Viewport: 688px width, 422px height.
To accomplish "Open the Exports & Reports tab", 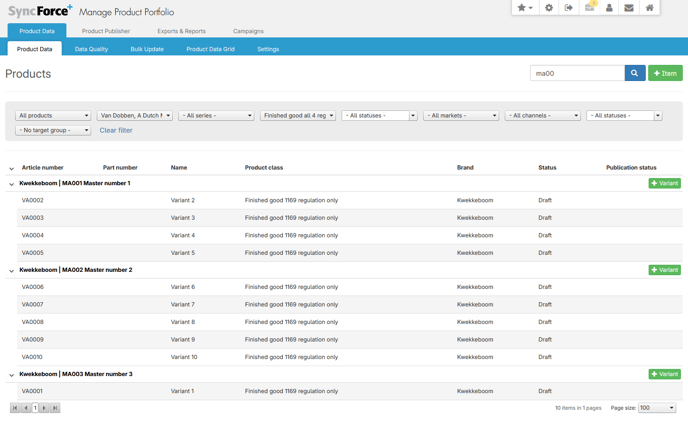I will 181,31.
